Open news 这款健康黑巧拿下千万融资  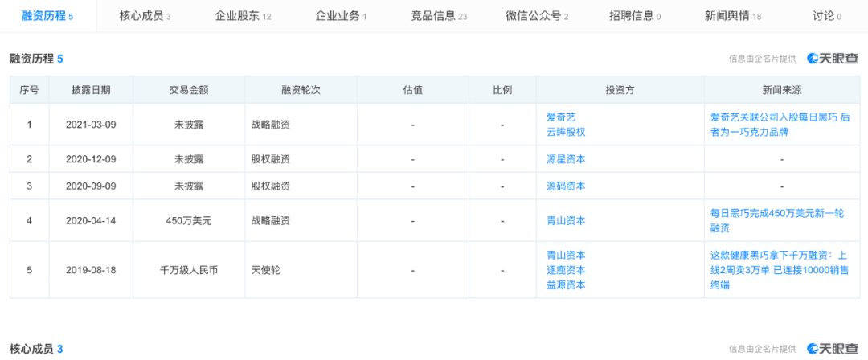(x=780, y=270)
